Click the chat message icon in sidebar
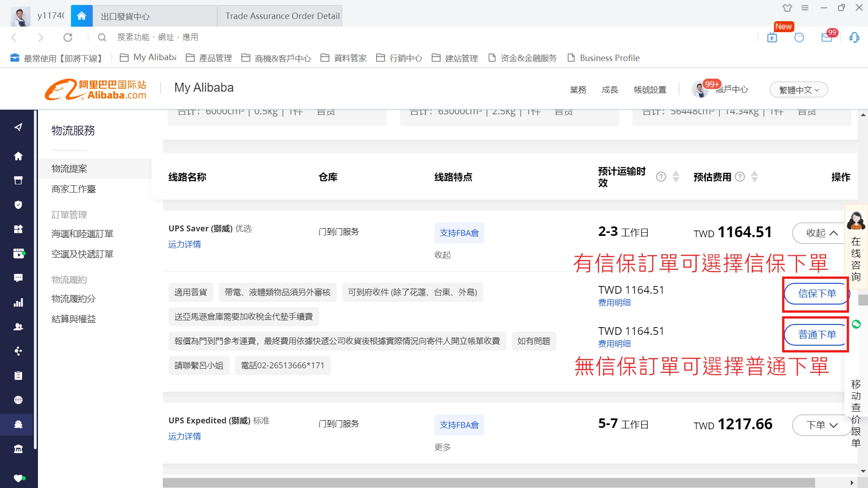Viewport: 868px width, 488px height. [18, 278]
